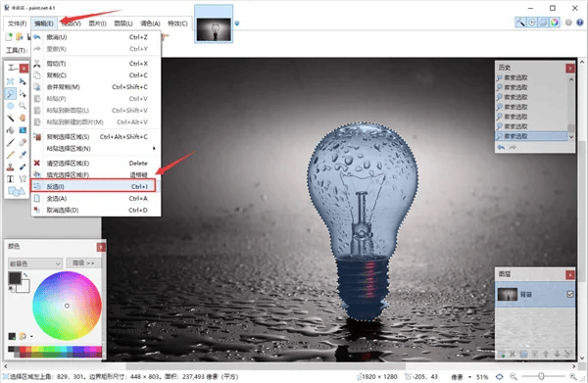Toggle the Tools window button at top right
Viewport: 588px width, 383px height.
point(520,23)
